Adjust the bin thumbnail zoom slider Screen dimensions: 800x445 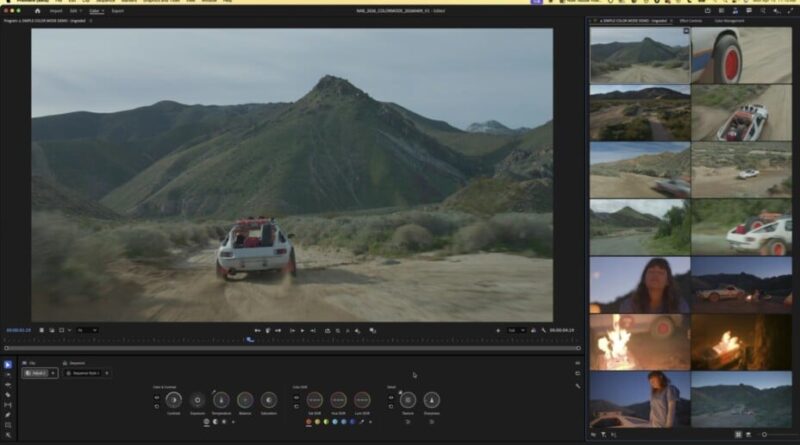coord(764,435)
